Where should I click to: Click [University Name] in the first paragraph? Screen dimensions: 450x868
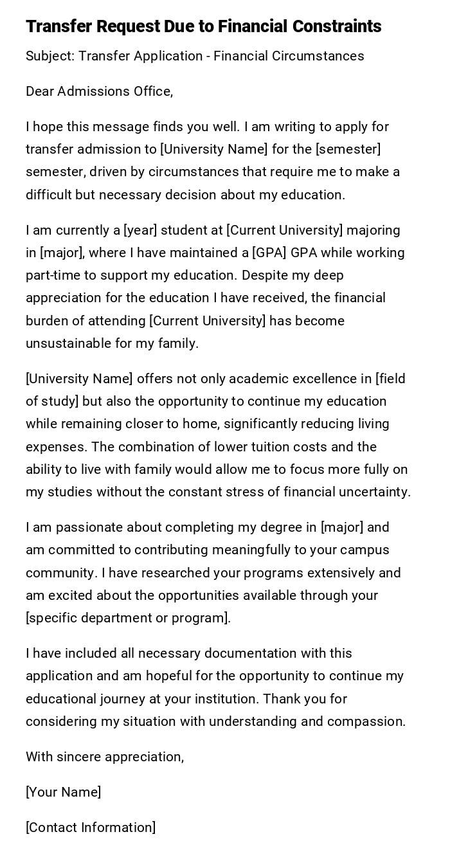point(214,149)
